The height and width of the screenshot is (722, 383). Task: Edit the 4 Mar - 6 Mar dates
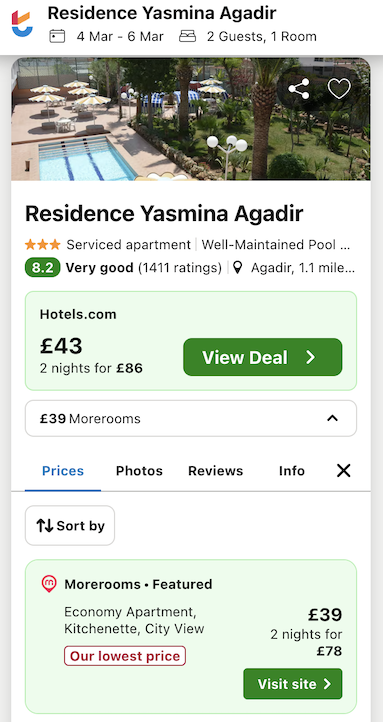[120, 36]
